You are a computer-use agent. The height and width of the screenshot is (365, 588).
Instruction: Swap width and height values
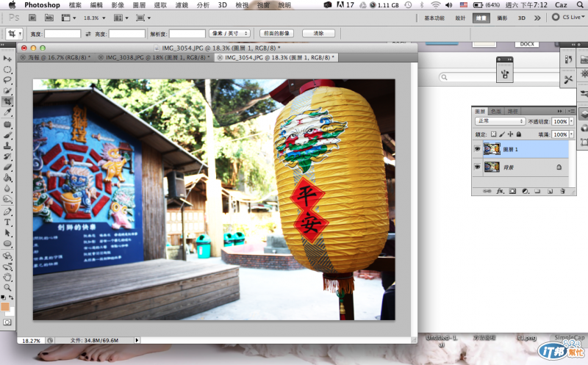pyautogui.click(x=88, y=34)
